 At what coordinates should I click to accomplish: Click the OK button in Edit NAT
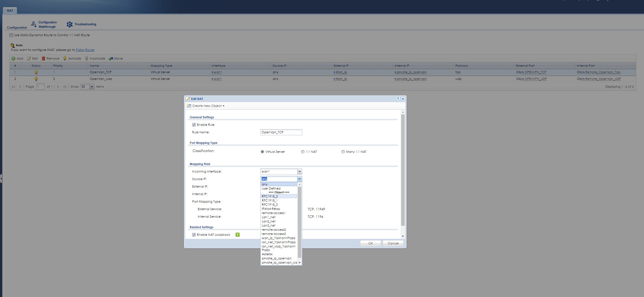tap(370, 243)
